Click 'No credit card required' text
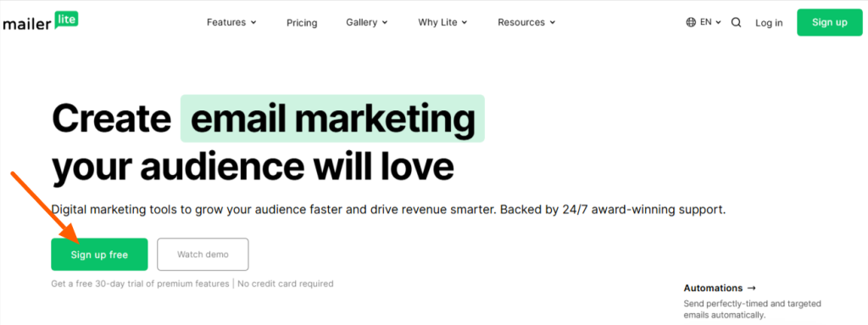Viewport: 868px width, 325px height. coord(287,283)
